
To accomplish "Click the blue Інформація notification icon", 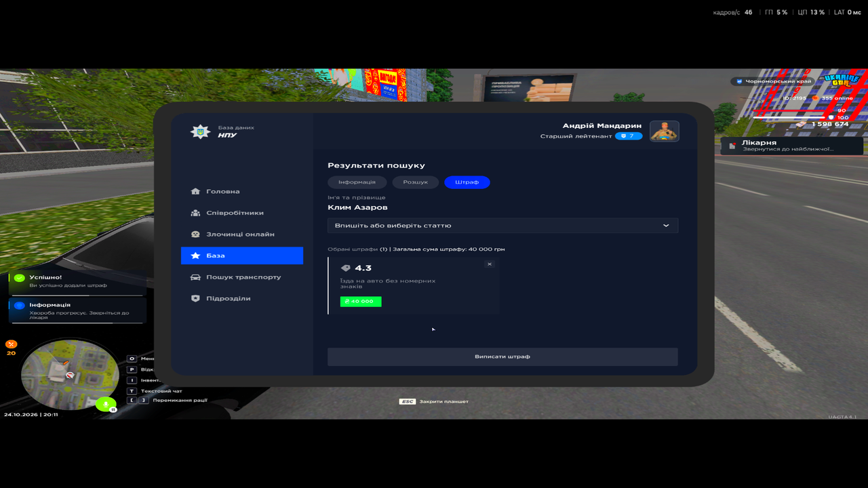I will pos(20,306).
